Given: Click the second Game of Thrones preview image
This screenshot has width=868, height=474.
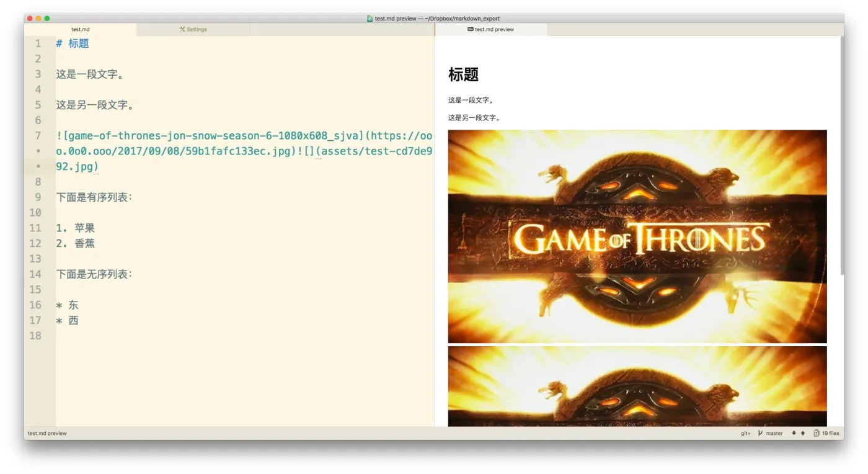Looking at the screenshot, I should click(637, 386).
